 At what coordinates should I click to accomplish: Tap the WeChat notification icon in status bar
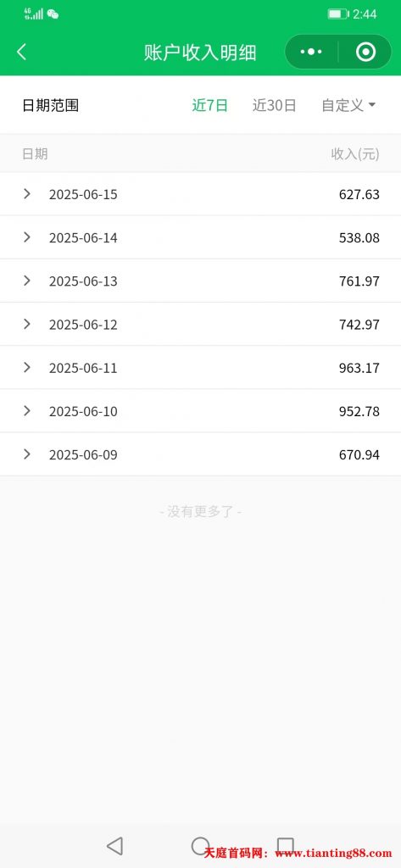[x=53, y=14]
